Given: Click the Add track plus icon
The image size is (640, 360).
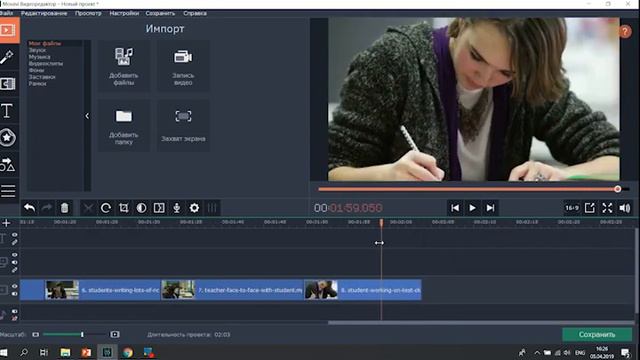Looking at the screenshot, I should coord(6,223).
